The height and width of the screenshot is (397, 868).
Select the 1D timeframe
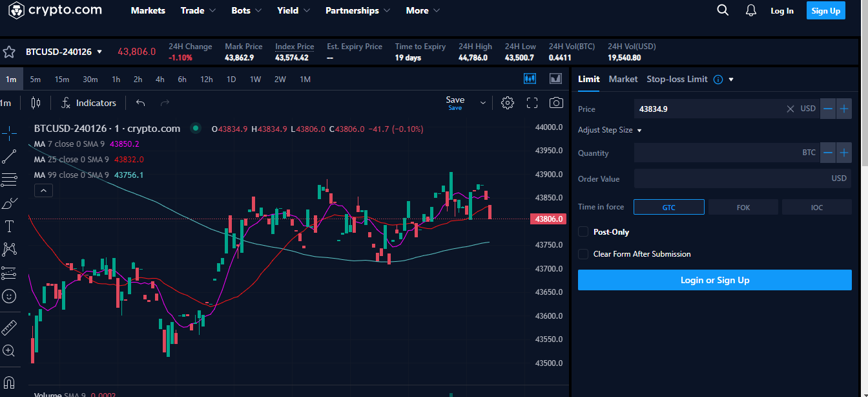click(x=231, y=80)
